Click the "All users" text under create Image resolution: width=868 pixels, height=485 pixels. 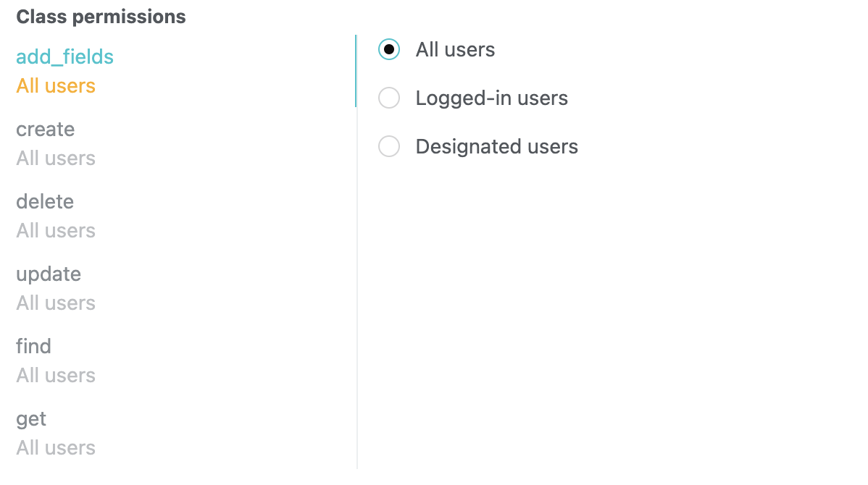tap(55, 158)
